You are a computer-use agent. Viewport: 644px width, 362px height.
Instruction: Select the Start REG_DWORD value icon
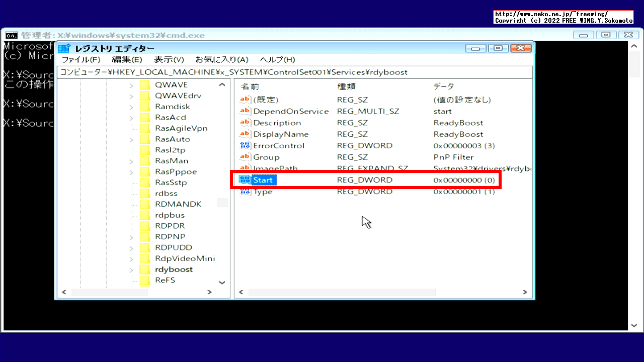pyautogui.click(x=245, y=179)
